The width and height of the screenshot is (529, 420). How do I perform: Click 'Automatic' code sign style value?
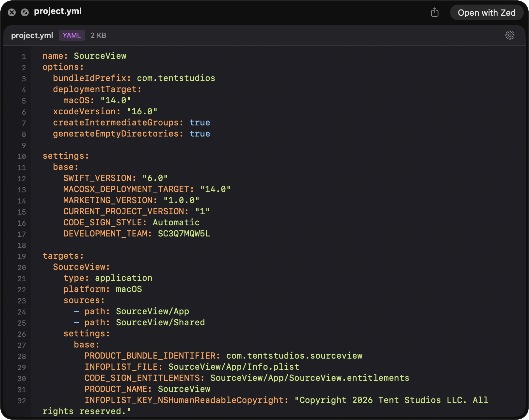click(x=176, y=222)
